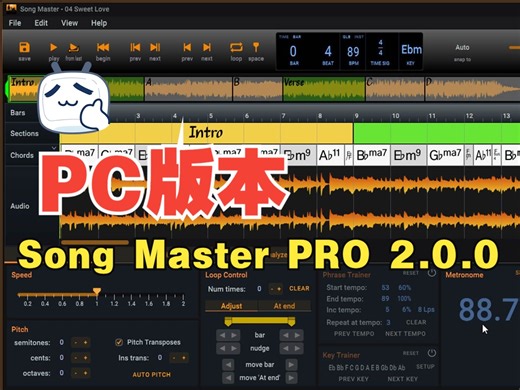Click the Metronome tempo 88.7 display
Screen dimensions: 520x390
click(489, 310)
